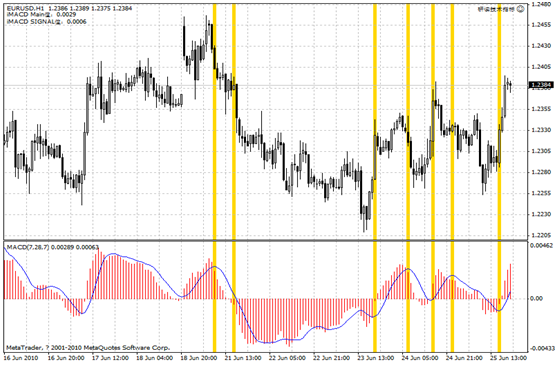Image resolution: width=557 pixels, height=365 pixels.
Task: Click the 18 Jun 04:00 time label
Action: coord(155,358)
